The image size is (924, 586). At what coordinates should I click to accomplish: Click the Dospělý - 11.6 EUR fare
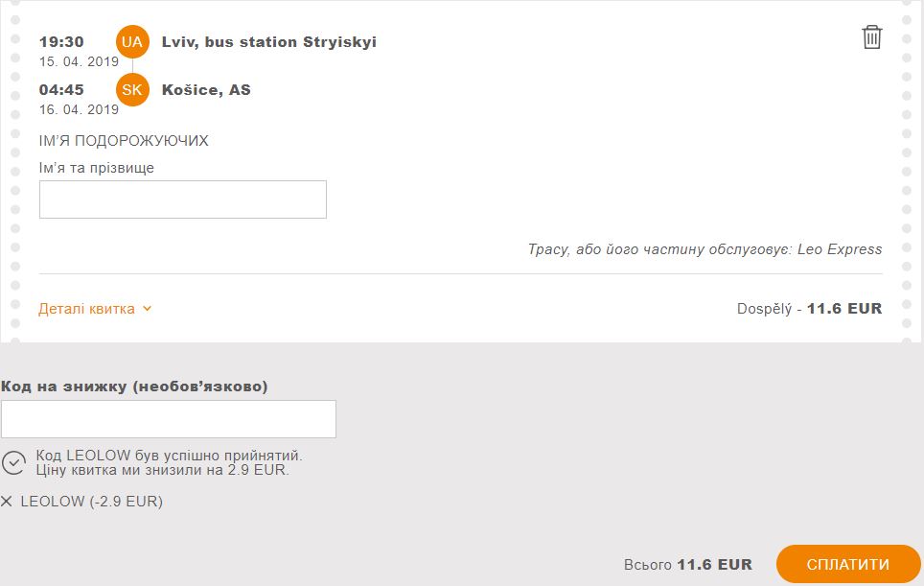[809, 309]
